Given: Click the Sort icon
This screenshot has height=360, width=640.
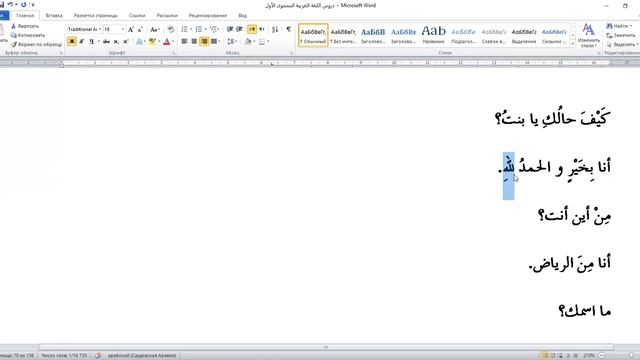Looking at the screenshot, I should click(x=275, y=29).
